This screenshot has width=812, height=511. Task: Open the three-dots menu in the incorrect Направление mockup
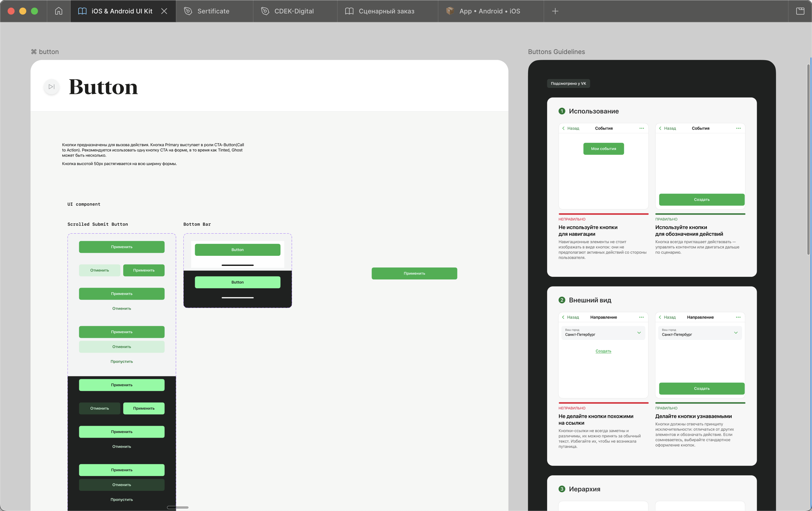641,317
